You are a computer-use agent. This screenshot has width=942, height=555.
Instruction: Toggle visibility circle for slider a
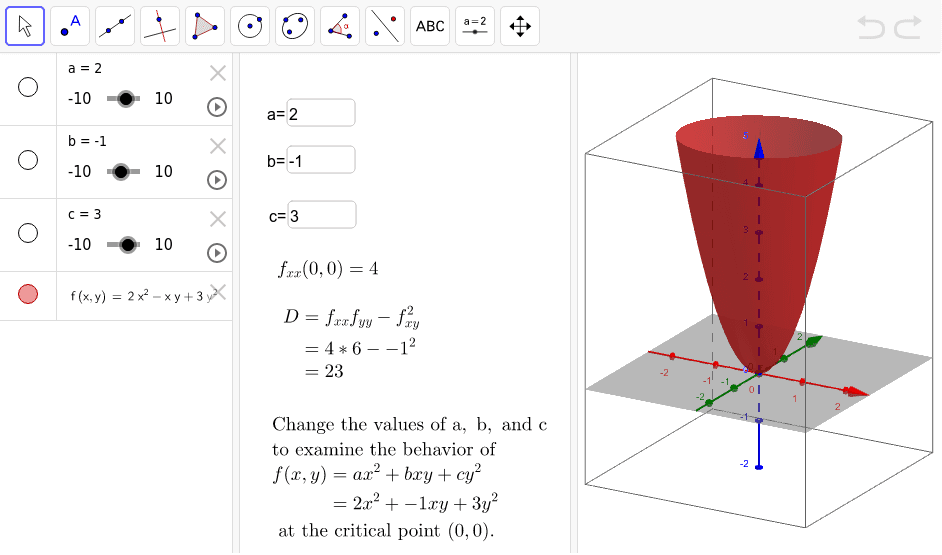[28, 87]
